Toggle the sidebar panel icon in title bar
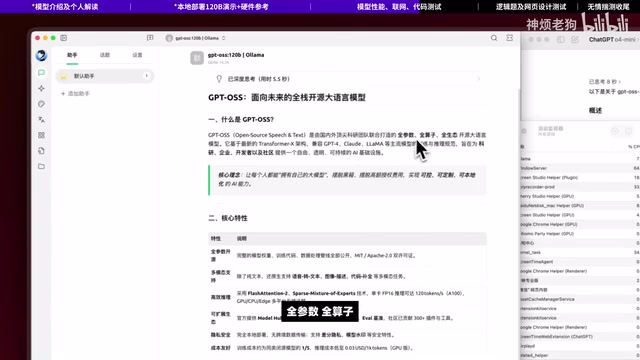 click(64, 38)
